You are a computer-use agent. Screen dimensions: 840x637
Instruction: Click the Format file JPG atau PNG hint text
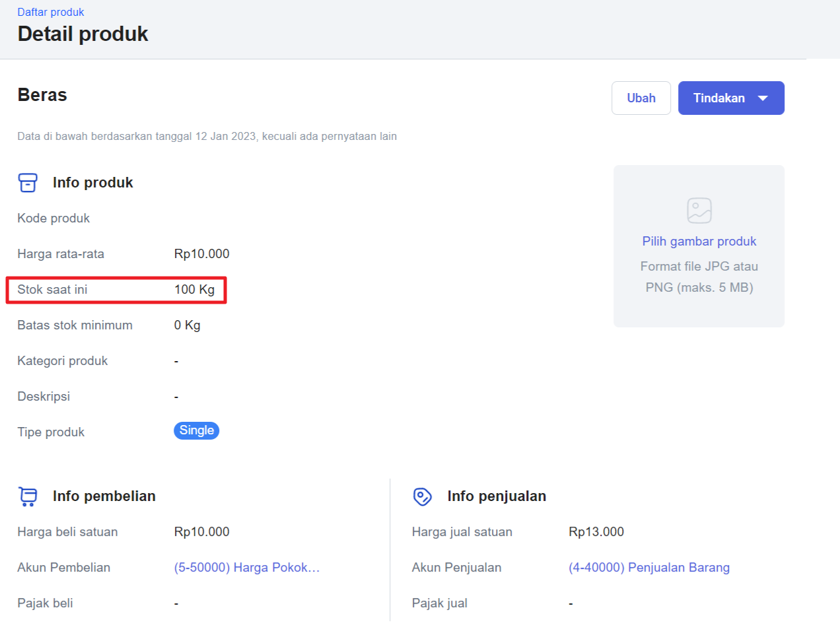(699, 277)
